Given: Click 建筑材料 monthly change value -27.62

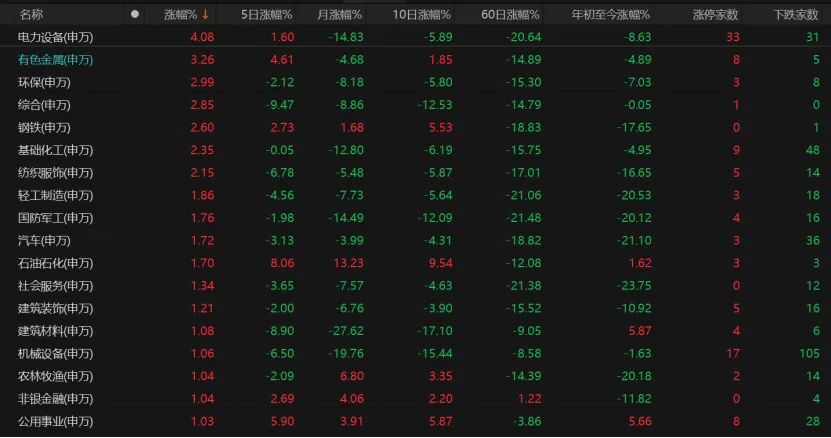Looking at the screenshot, I should tap(346, 331).
